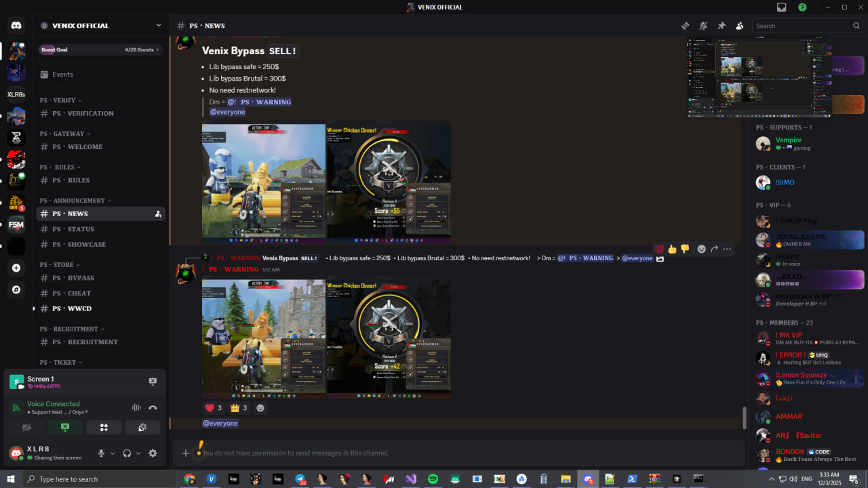
Task: Open the Threads icon in channel header
Action: click(x=686, y=26)
